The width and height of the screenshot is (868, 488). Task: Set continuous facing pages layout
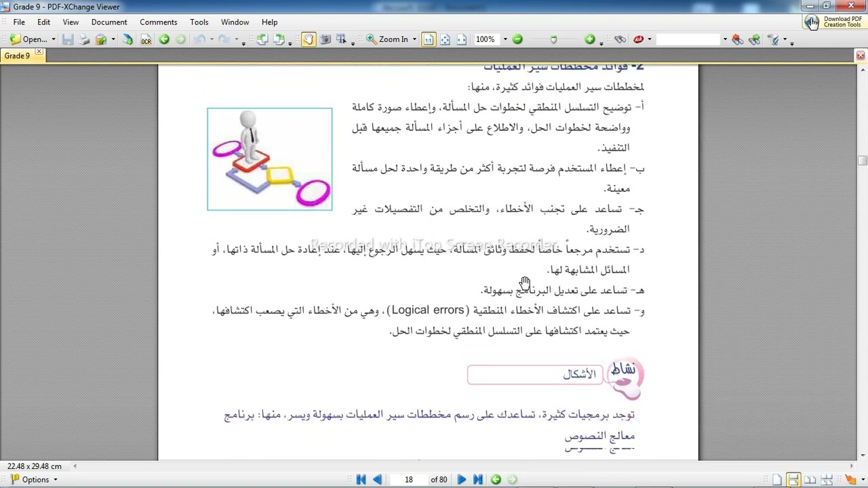pos(827,480)
